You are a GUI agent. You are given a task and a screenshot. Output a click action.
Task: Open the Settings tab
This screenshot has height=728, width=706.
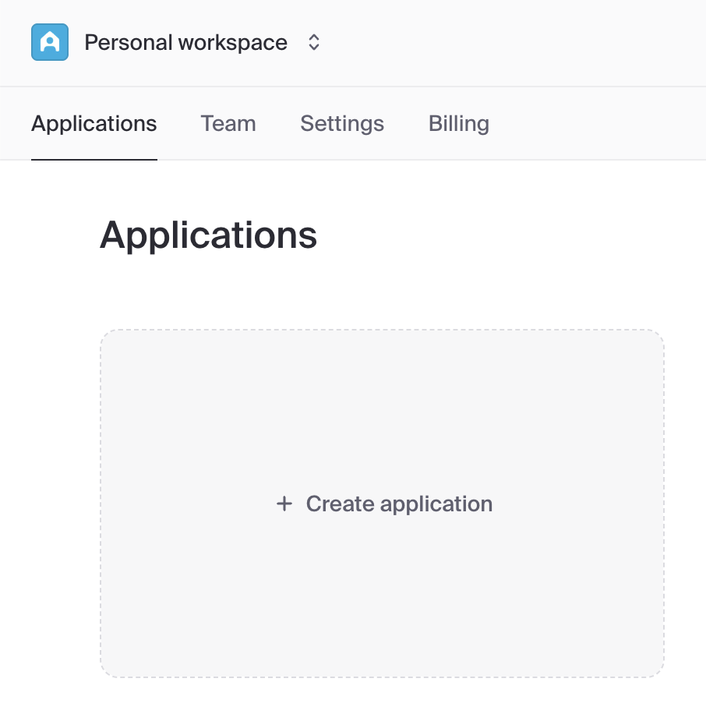(342, 124)
